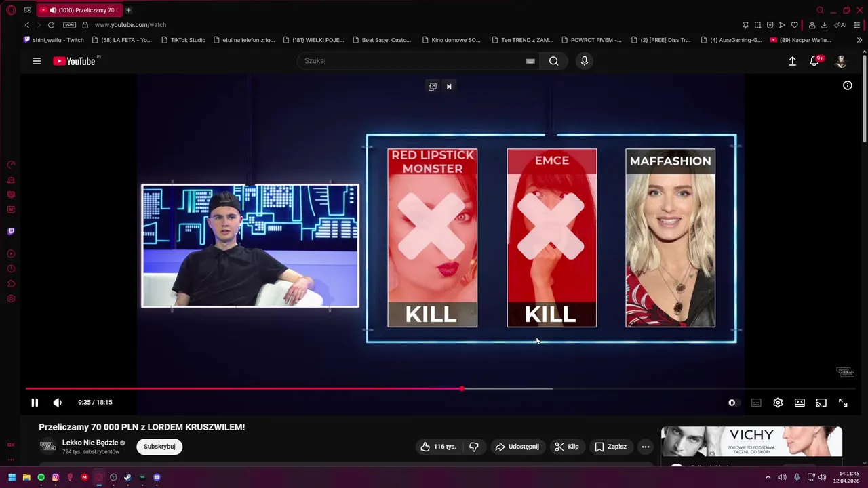This screenshot has width=868, height=488.
Task: Open the account avatar menu
Action: pos(841,61)
